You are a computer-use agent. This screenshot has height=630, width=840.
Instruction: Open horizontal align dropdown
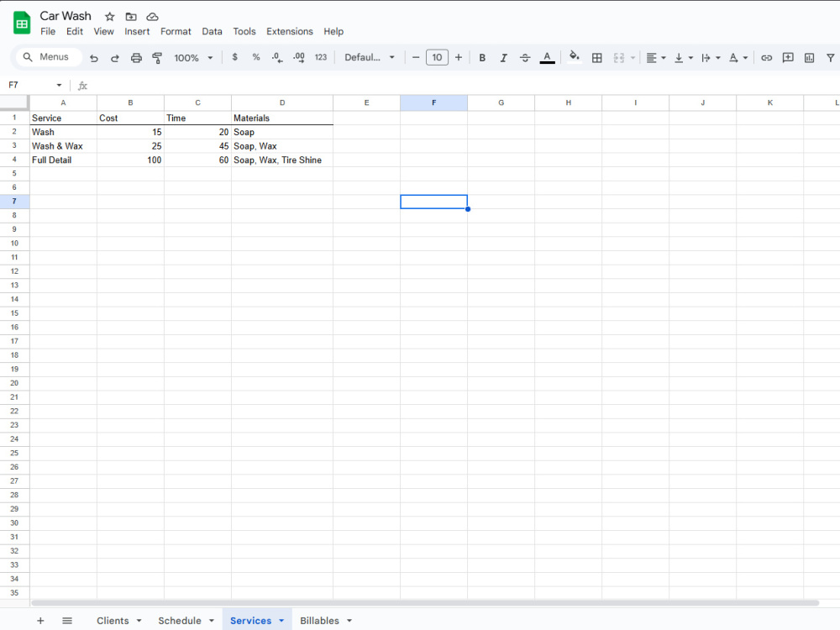[656, 58]
